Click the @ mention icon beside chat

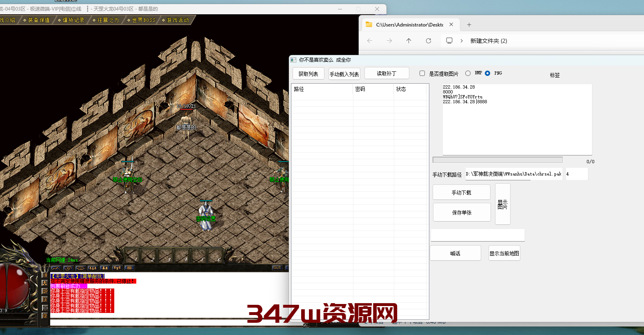(45, 316)
